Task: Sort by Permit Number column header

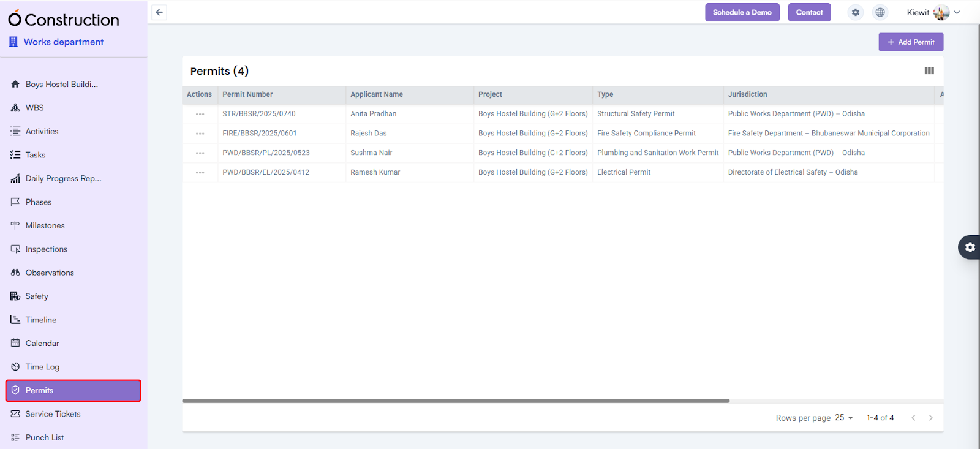Action: (x=247, y=94)
